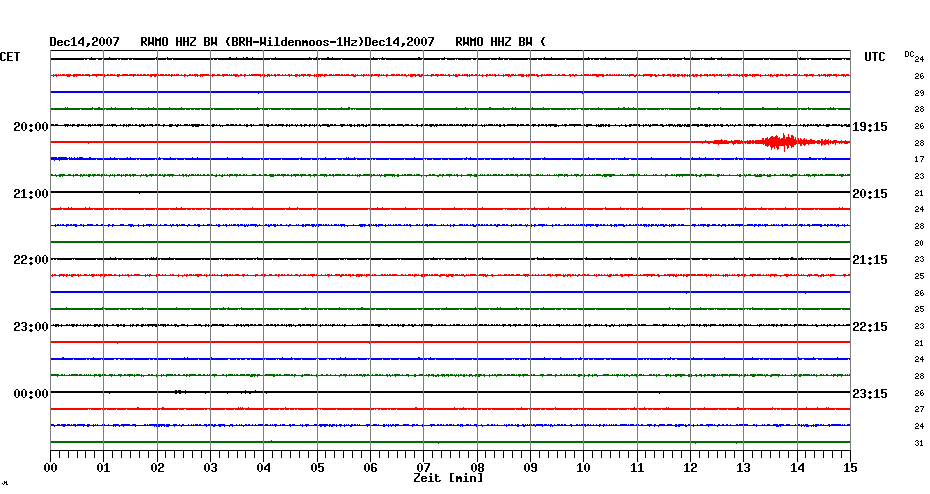Click the 23:15 UTC time label
The width and height of the screenshot is (930, 494).
click(870, 394)
